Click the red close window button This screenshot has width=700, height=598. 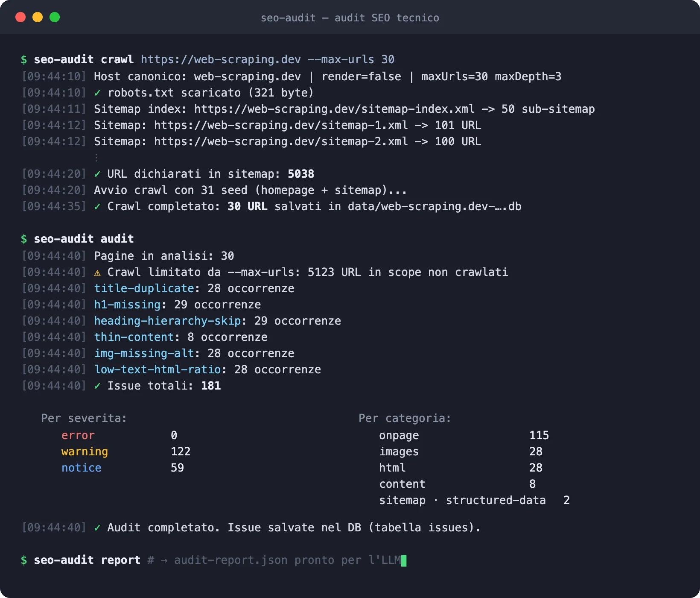(20, 17)
